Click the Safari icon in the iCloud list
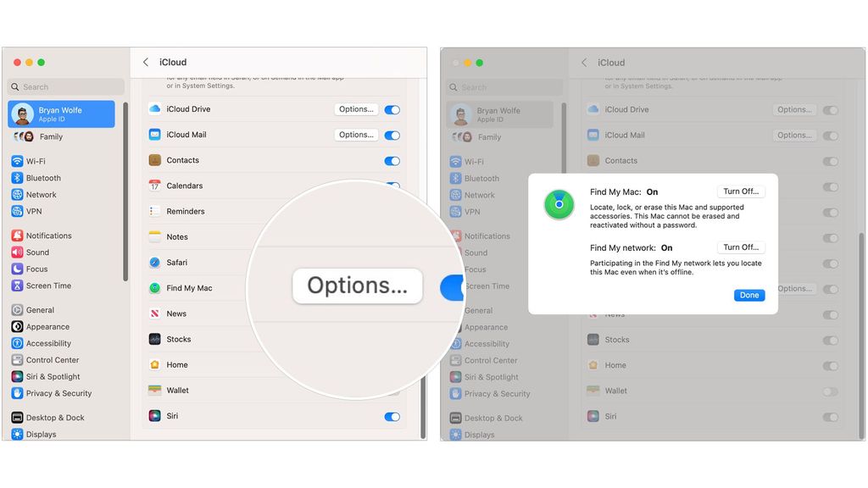Screen dimensions: 868x488 pos(155,263)
